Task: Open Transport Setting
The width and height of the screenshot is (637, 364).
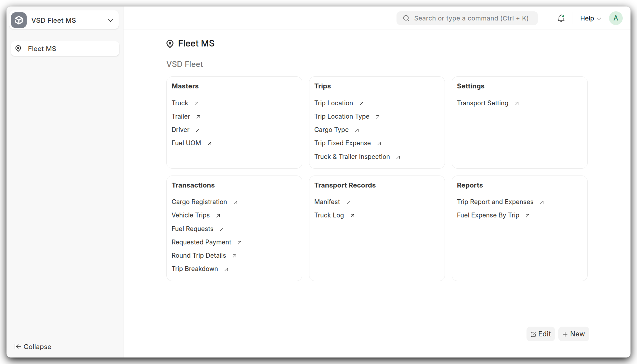Action: [483, 103]
